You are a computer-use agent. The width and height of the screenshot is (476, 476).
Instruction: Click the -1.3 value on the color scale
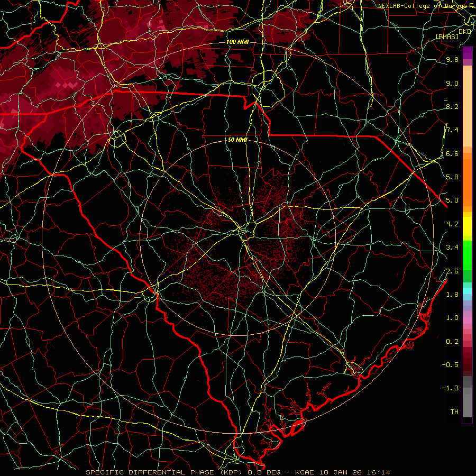tap(450, 388)
